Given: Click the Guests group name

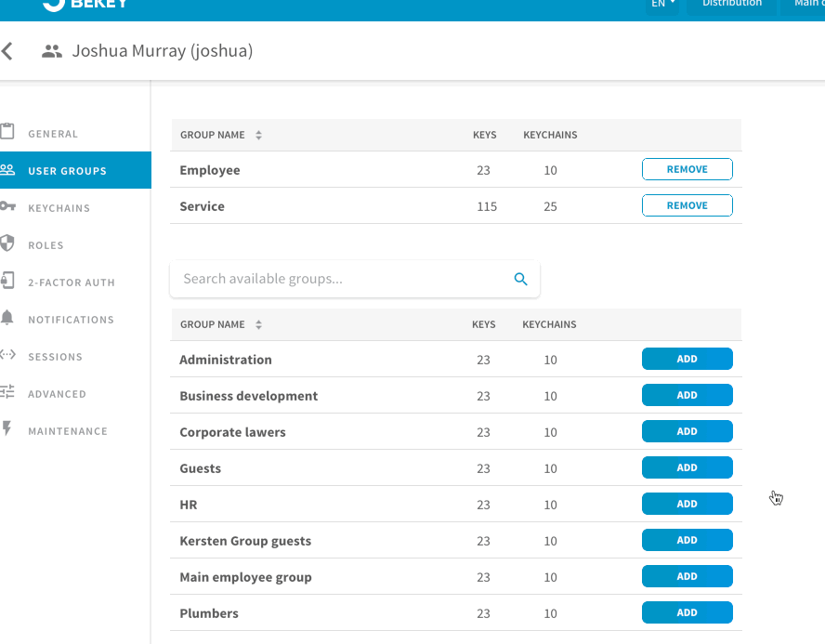Looking at the screenshot, I should pos(201,468).
